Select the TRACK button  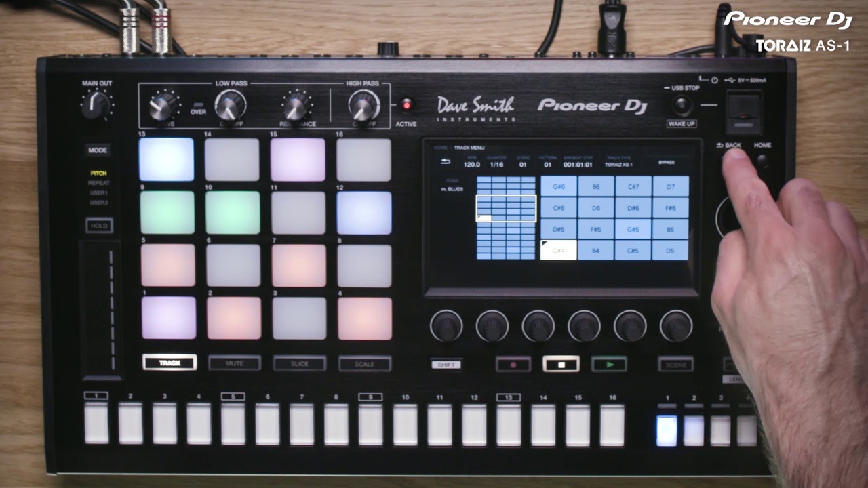[x=170, y=363]
